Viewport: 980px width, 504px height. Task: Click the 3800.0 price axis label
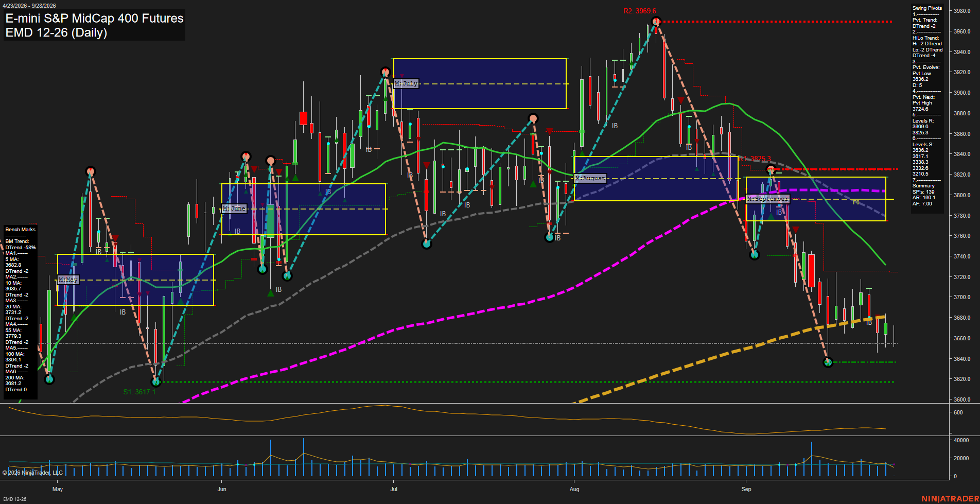pyautogui.click(x=962, y=195)
